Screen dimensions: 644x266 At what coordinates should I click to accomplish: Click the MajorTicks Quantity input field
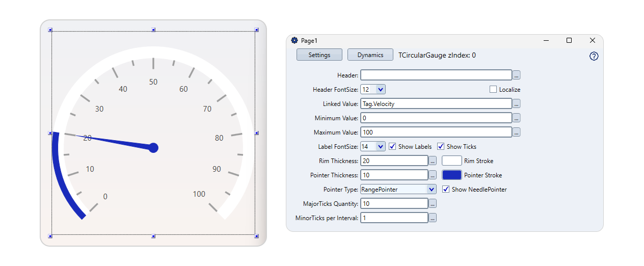[x=394, y=204]
